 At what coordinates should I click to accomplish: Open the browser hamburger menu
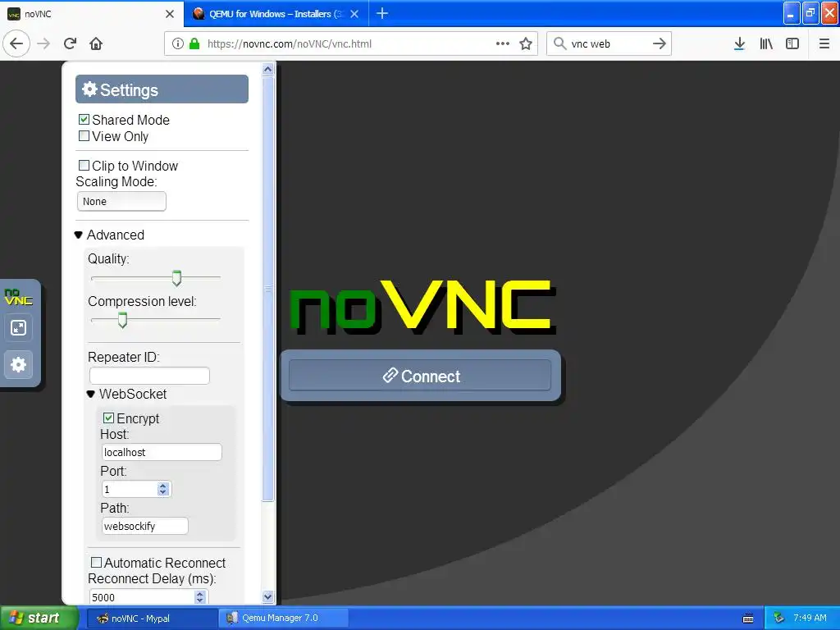pyautogui.click(x=824, y=43)
